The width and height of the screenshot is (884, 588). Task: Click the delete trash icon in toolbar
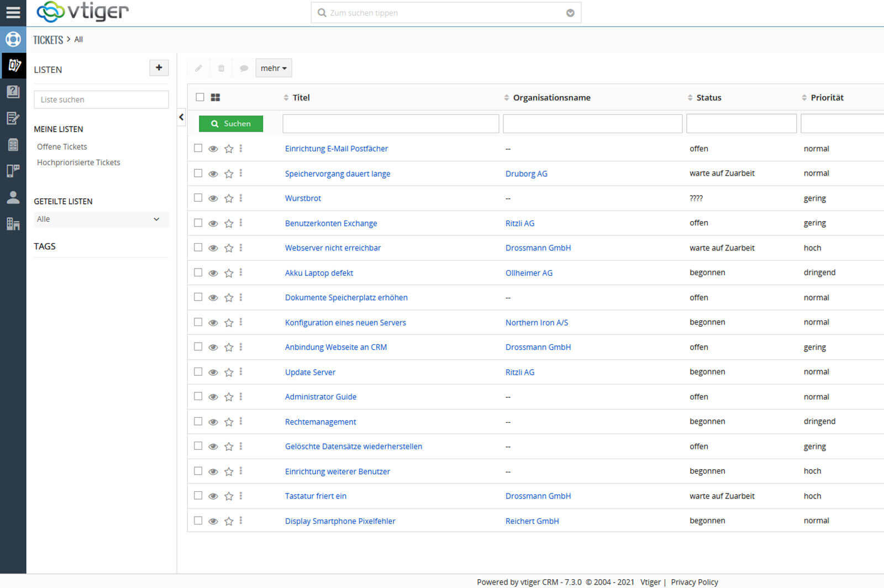tap(221, 68)
